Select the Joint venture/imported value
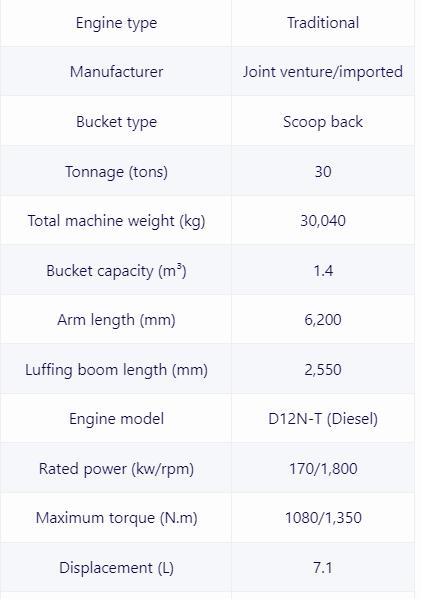This screenshot has width=421, height=599. (x=323, y=72)
